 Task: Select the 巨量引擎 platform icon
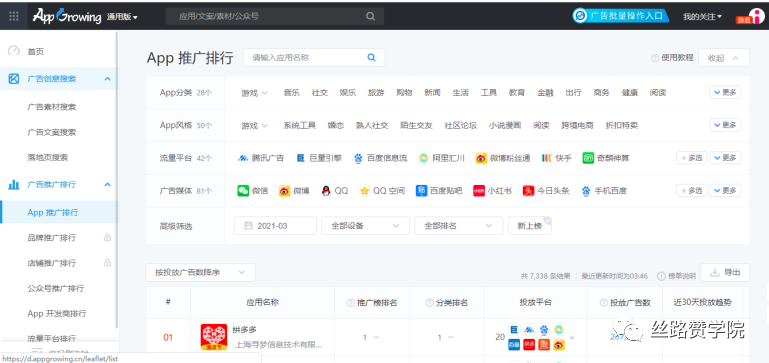[301, 158]
